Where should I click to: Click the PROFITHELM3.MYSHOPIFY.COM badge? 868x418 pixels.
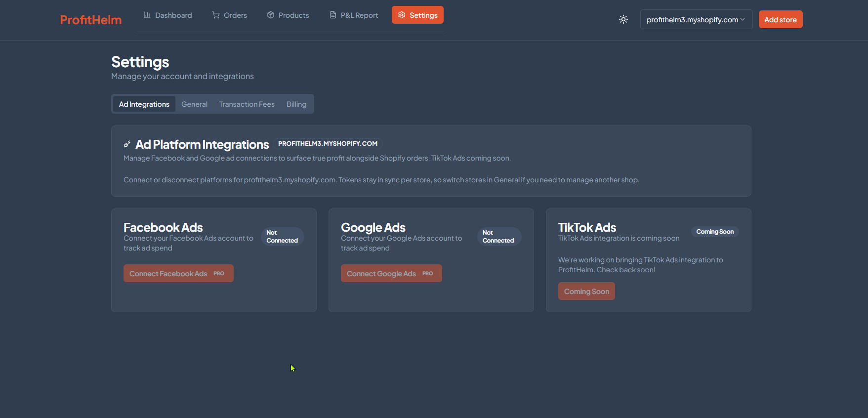point(328,143)
